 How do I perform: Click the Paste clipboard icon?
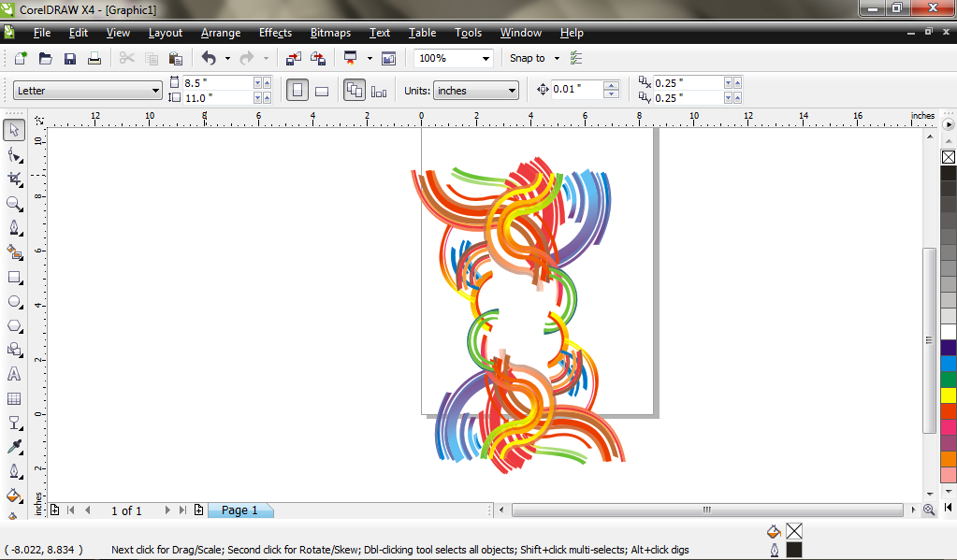click(x=176, y=58)
